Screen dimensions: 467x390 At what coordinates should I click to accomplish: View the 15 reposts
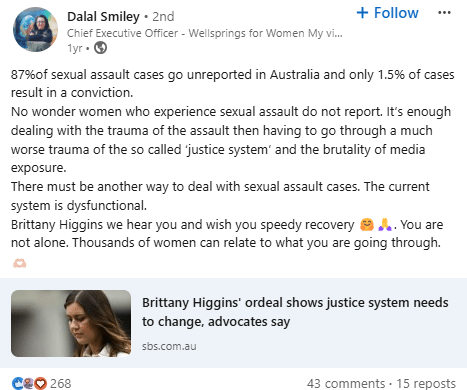[x=426, y=383]
